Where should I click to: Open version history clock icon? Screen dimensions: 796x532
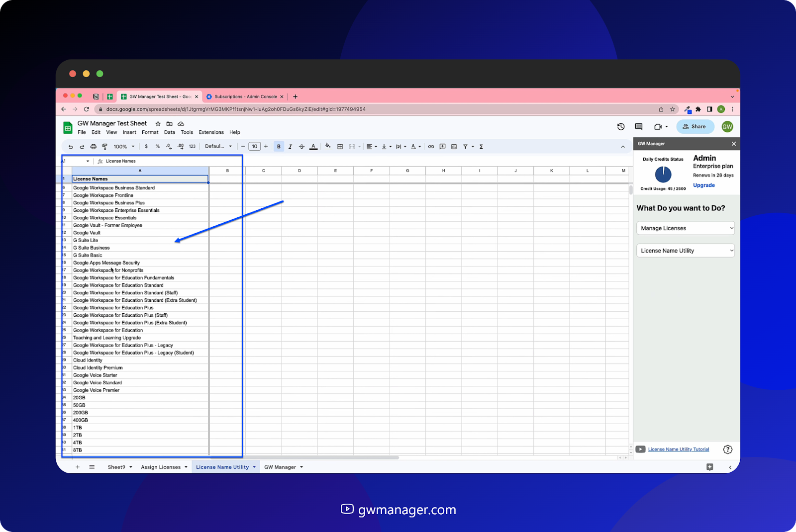pyautogui.click(x=621, y=127)
